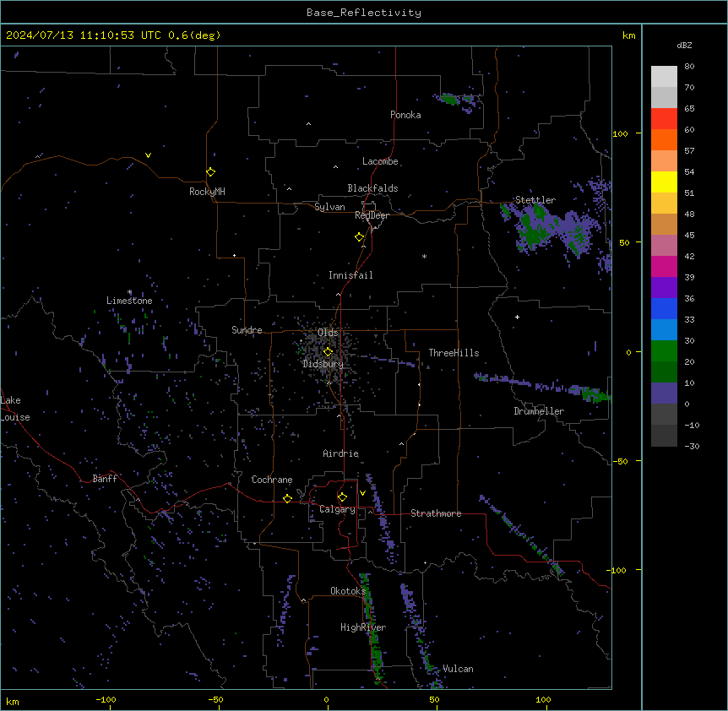Click the Calgary label

337,509
